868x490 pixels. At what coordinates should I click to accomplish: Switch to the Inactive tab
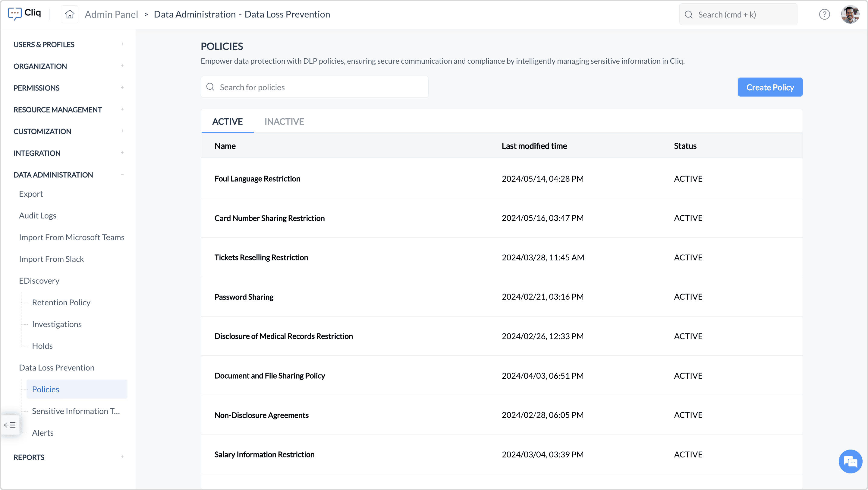pos(284,121)
